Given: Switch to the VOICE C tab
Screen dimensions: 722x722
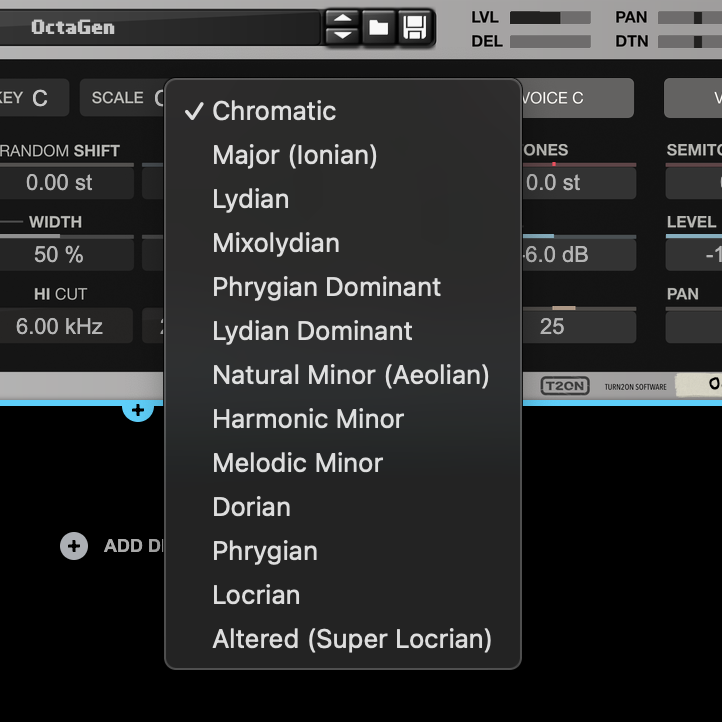Looking at the screenshot, I should tap(577, 98).
